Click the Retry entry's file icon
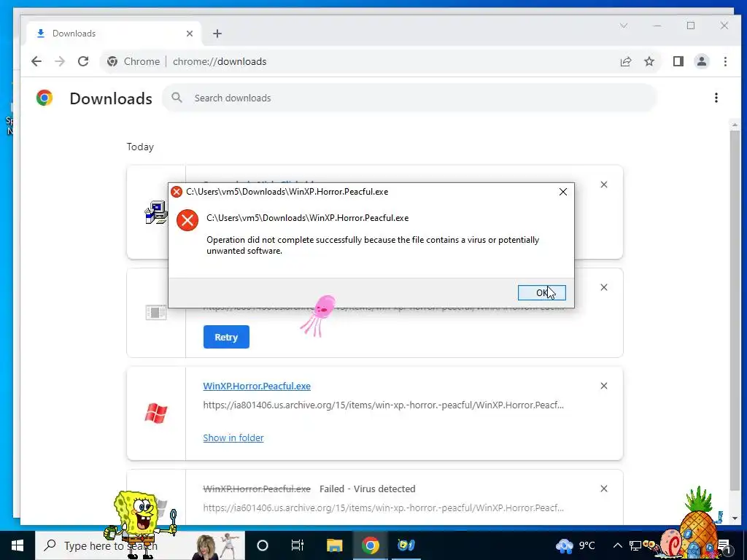 tap(156, 312)
